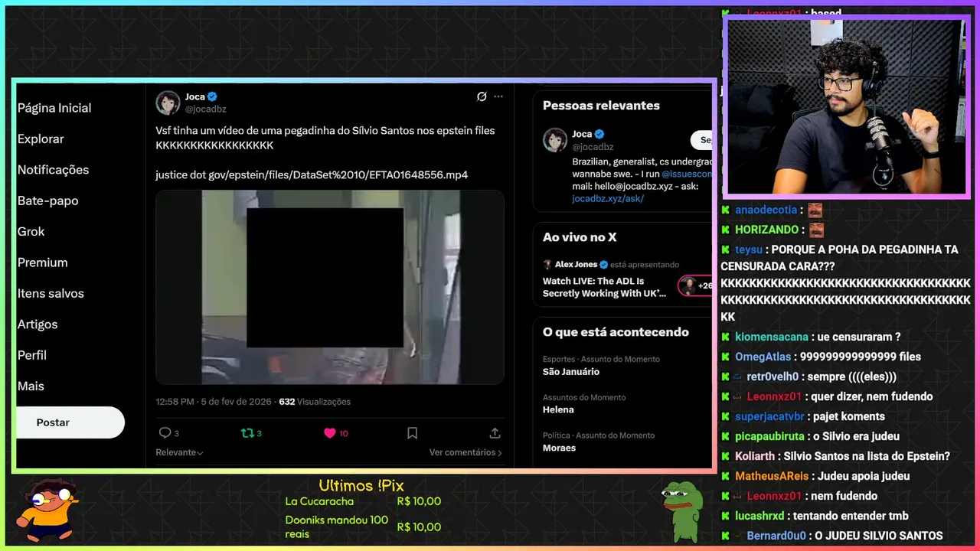Click the Grok explain icon on tweet
The height and width of the screenshot is (551, 980).
pos(482,96)
